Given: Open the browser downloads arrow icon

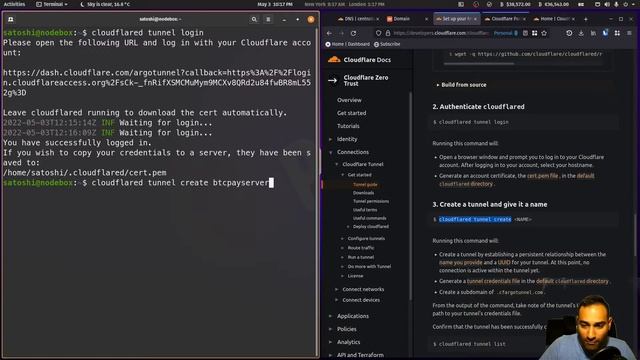Looking at the screenshot, I should tap(581, 33).
